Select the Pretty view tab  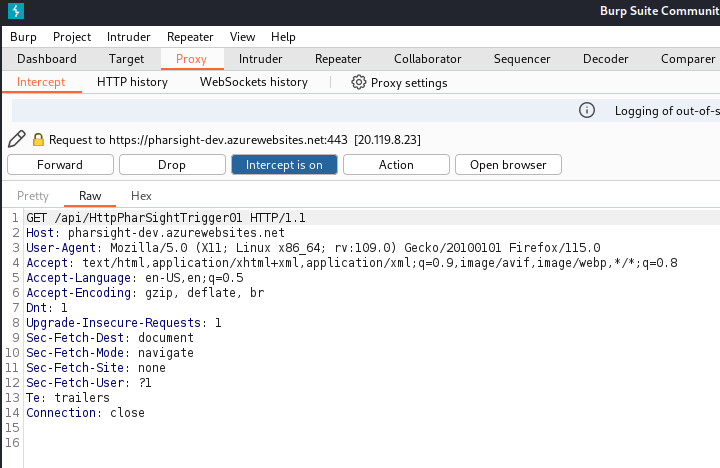point(33,196)
